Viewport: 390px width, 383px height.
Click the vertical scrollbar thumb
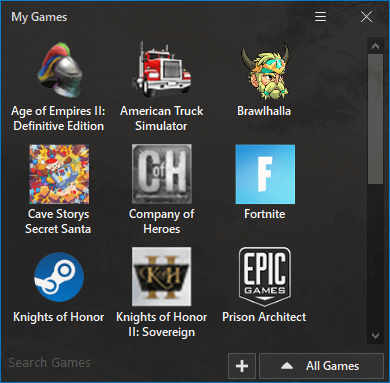375,119
